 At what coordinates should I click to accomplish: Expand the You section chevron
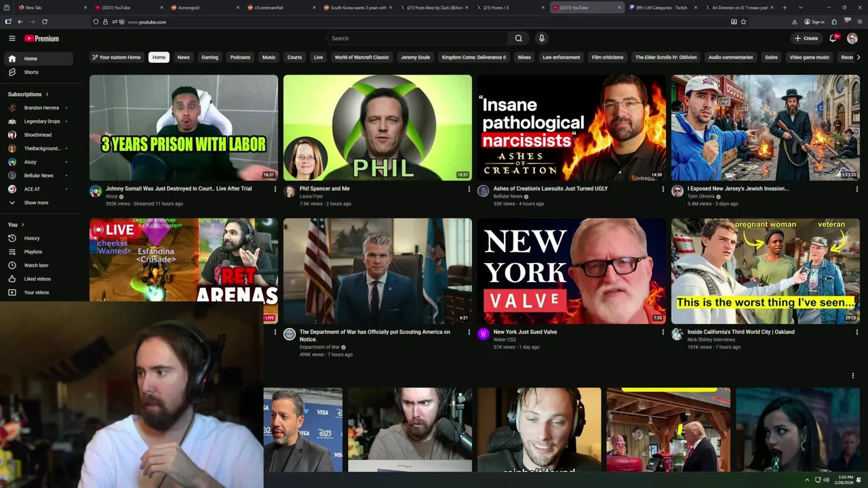tap(22, 224)
